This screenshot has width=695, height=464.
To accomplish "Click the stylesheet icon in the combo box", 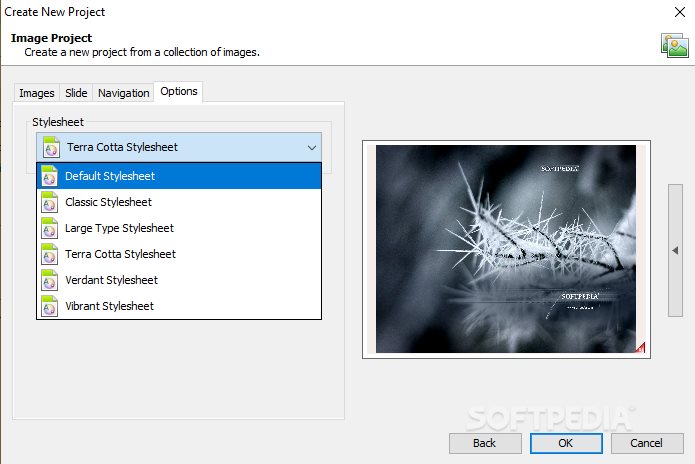I will 51,147.
